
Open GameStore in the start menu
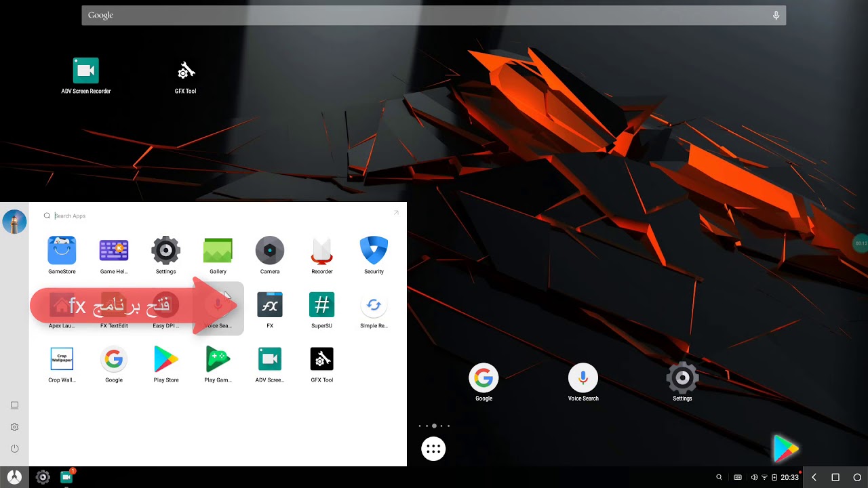pos(62,256)
